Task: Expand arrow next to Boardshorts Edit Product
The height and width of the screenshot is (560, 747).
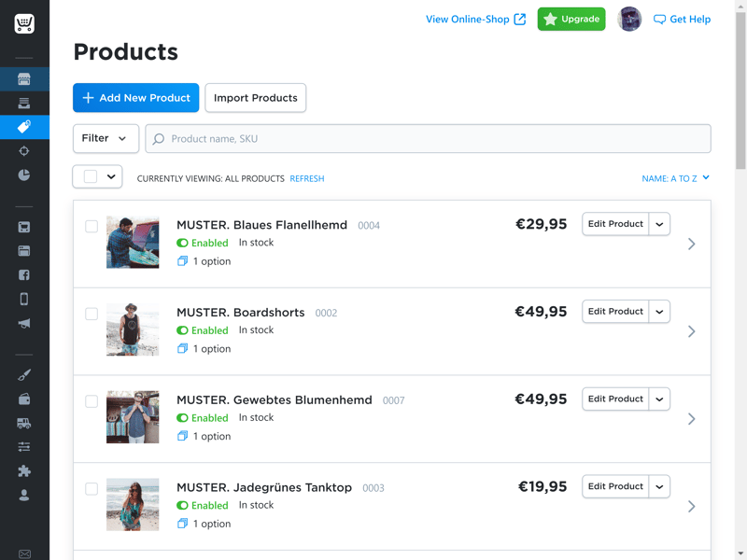Action: (659, 312)
